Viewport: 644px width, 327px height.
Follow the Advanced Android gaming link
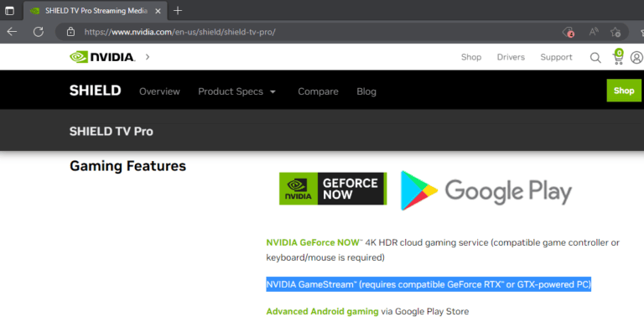[322, 311]
